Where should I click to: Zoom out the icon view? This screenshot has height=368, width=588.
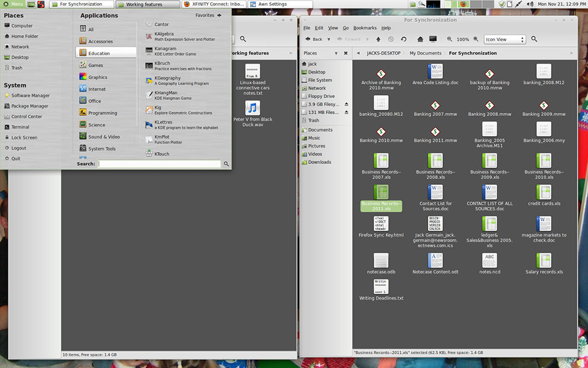click(450, 39)
